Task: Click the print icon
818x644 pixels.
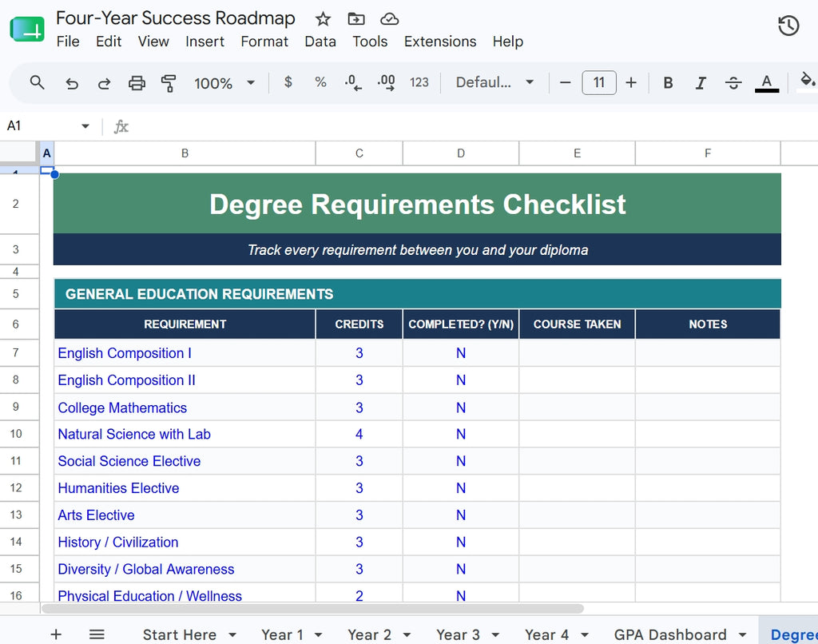Action: coord(137,83)
